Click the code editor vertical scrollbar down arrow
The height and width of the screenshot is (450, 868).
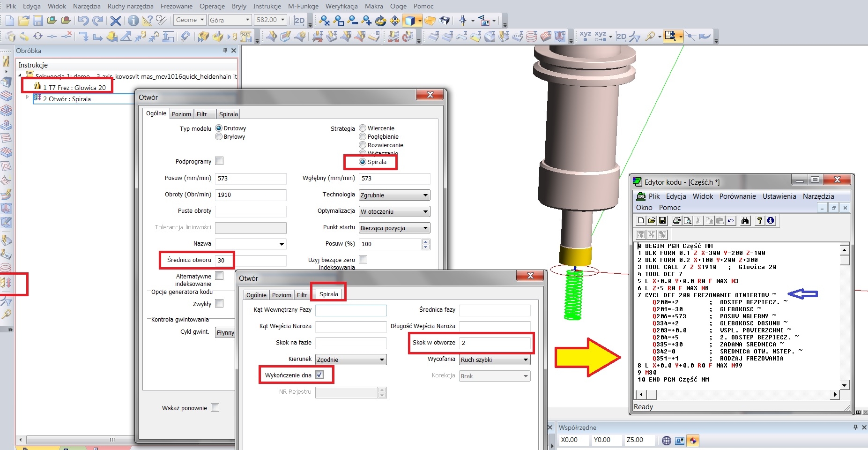(845, 386)
